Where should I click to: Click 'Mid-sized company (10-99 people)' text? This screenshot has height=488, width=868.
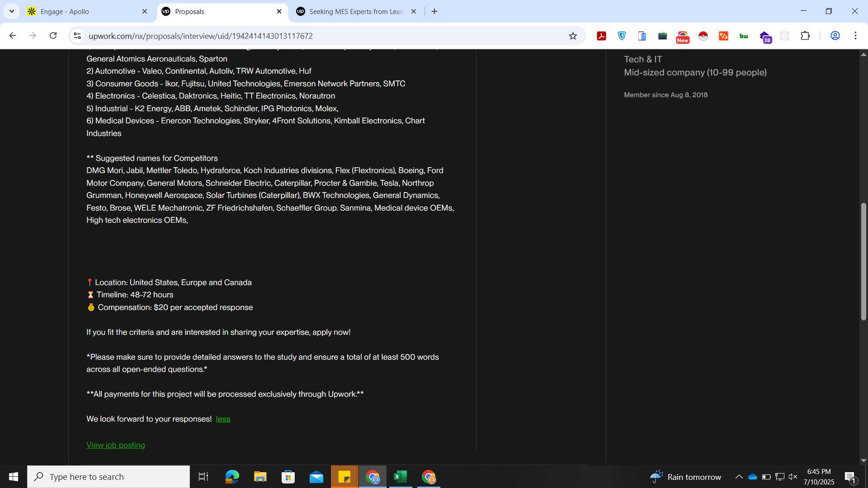pos(695,72)
